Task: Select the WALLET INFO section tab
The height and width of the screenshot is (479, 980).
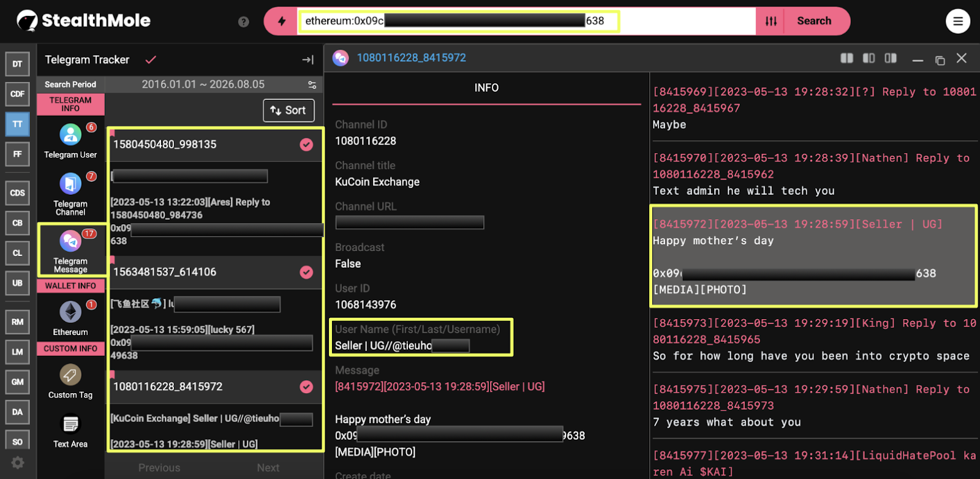Action: (x=70, y=285)
